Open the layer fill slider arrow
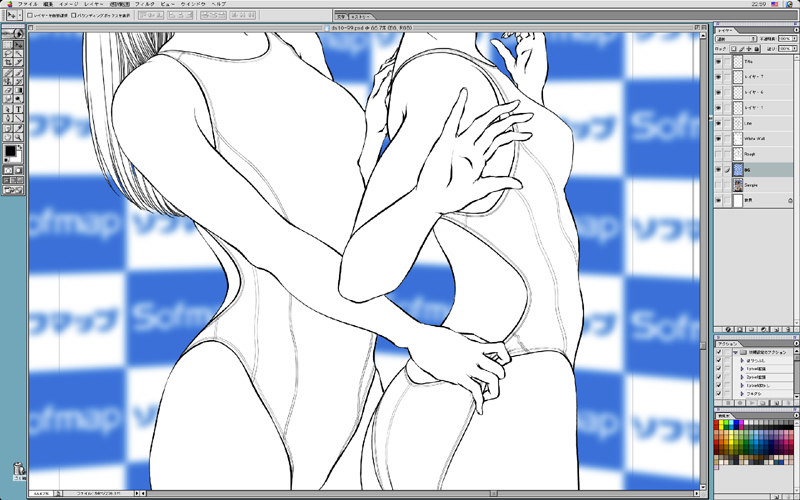 [794, 48]
